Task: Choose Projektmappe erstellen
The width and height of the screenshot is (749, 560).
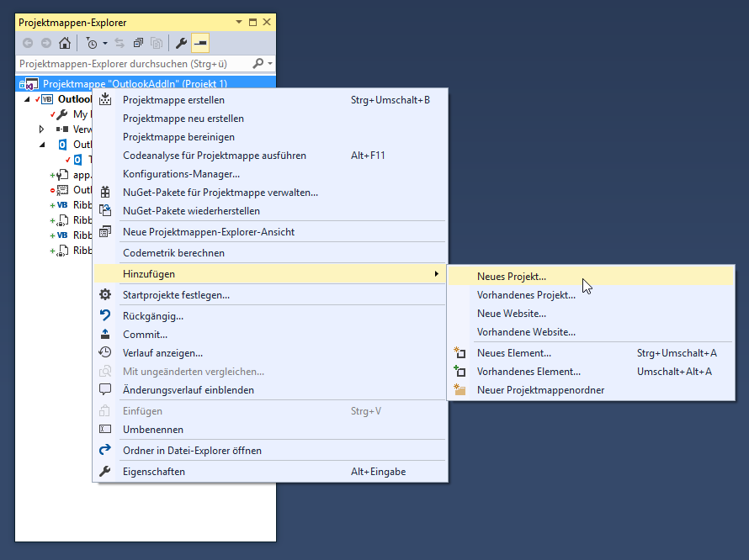Action: tap(173, 100)
